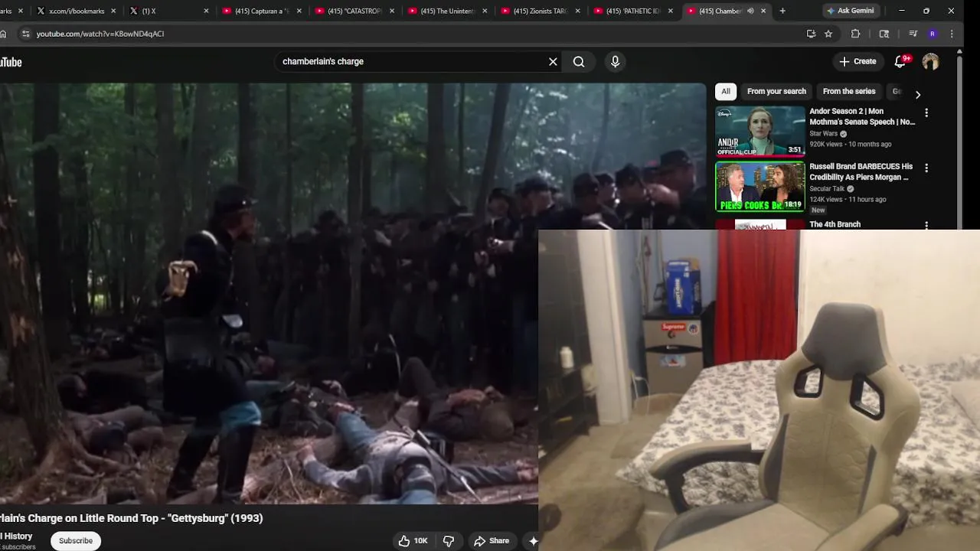Open more options for Russell Brand video

(926, 168)
